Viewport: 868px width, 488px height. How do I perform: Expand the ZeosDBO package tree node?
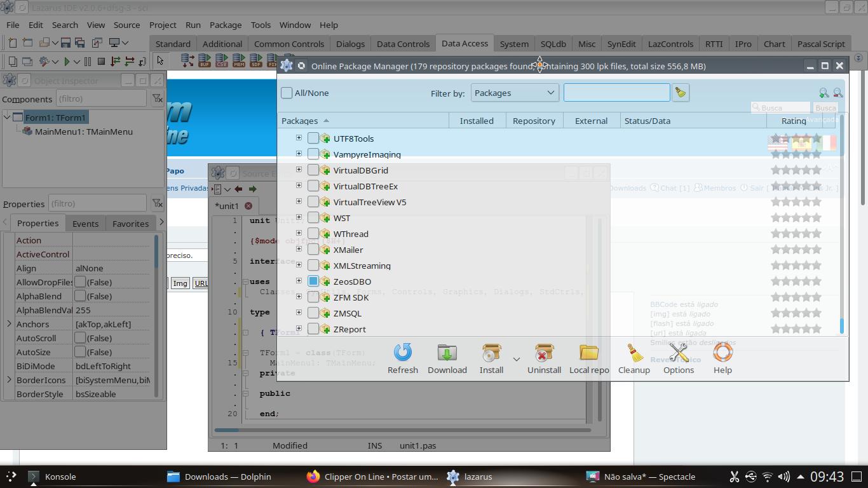tap(299, 281)
